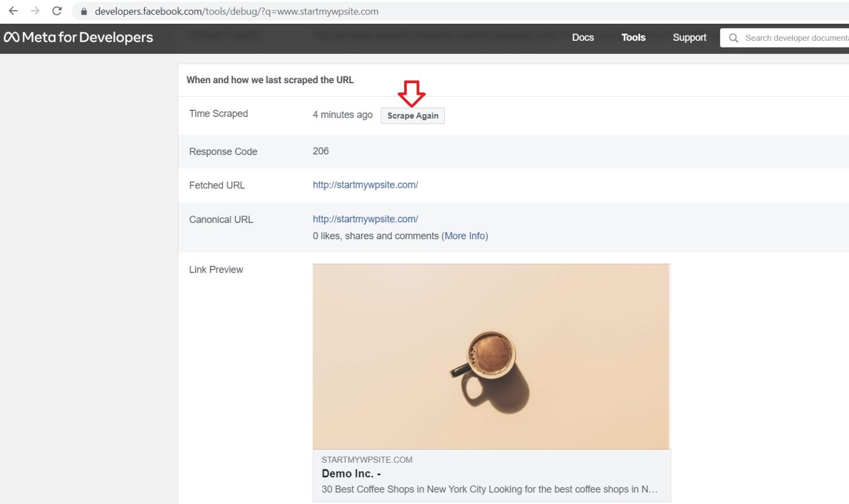Click the More Info link

[x=465, y=236]
